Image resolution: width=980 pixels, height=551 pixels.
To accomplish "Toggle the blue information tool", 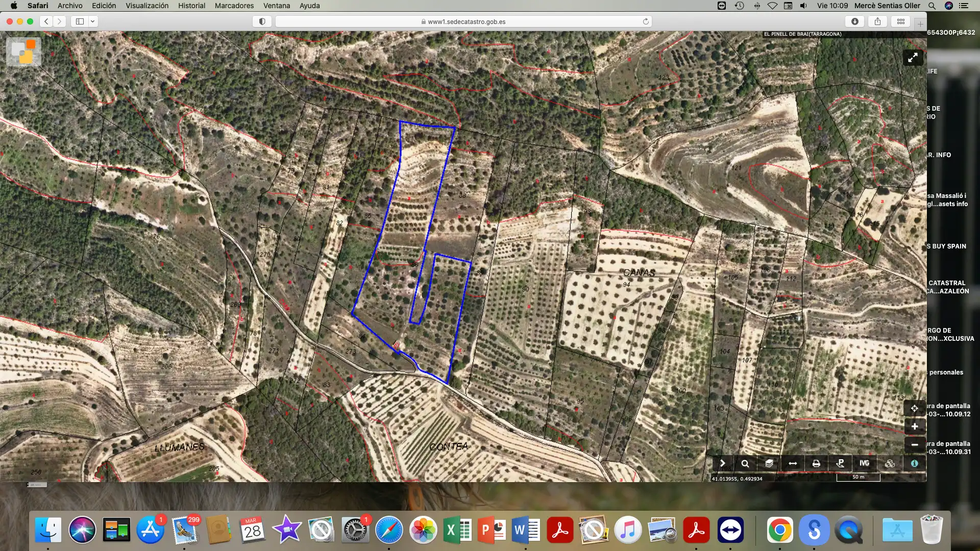I will tap(914, 463).
